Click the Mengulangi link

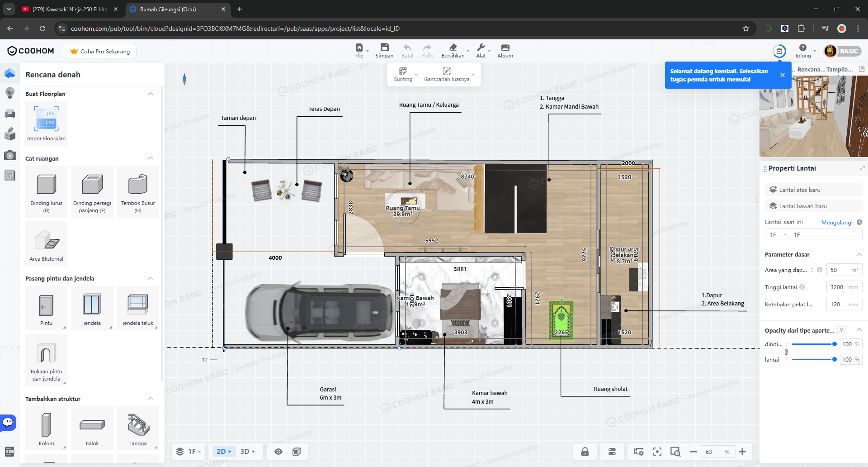[836, 222]
